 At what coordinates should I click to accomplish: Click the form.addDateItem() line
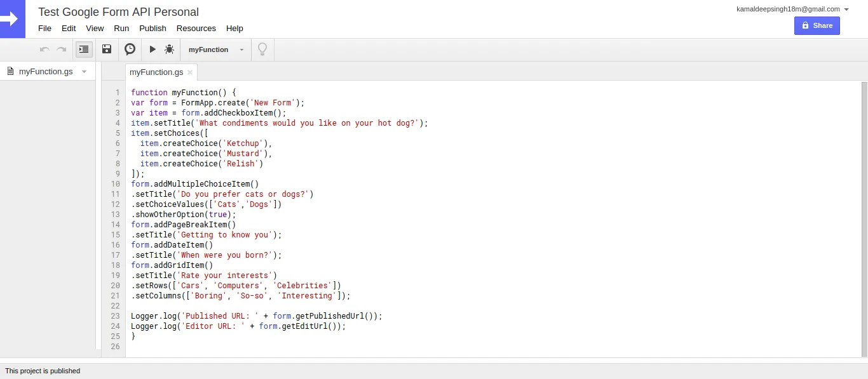click(172, 245)
